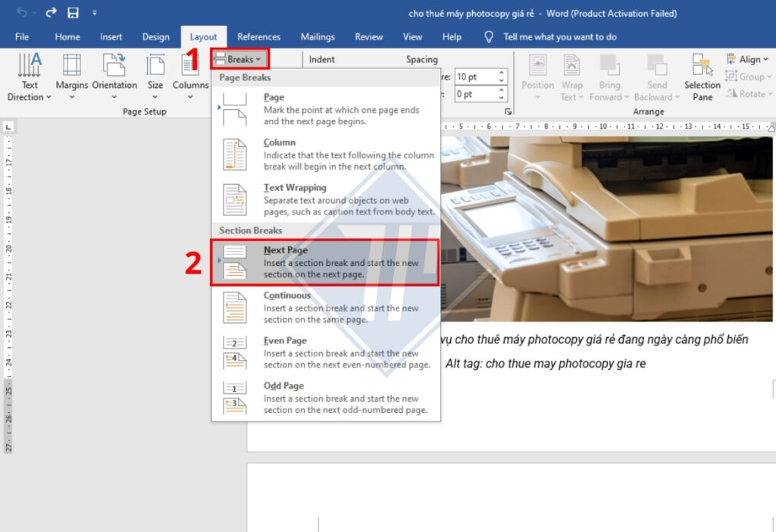Switch to the References tab

point(259,36)
